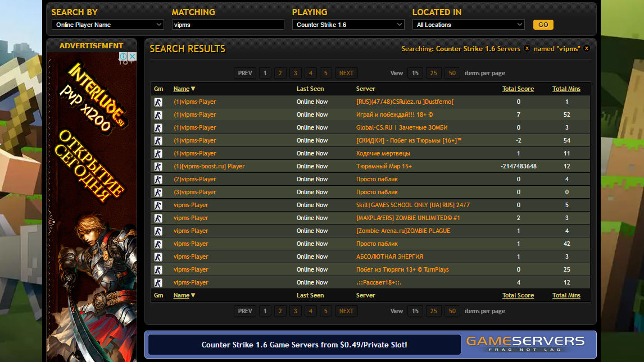644x362 pixels.
Task: Open server Побег из Тюряги 13+ TurnPlays
Action: (x=402, y=269)
